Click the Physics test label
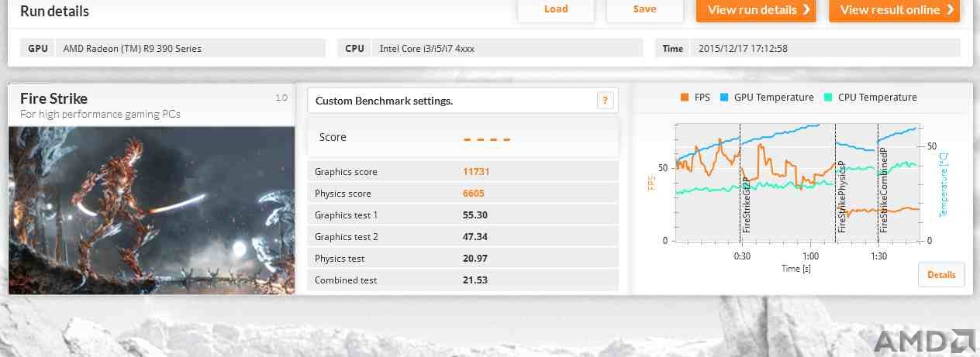Screen dimensions: 980x357 340,259
